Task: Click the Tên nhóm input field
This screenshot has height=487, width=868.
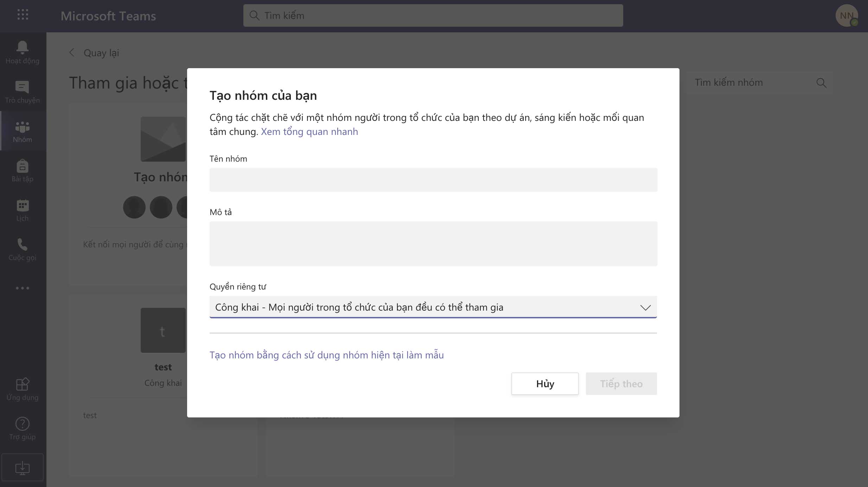Action: click(433, 180)
